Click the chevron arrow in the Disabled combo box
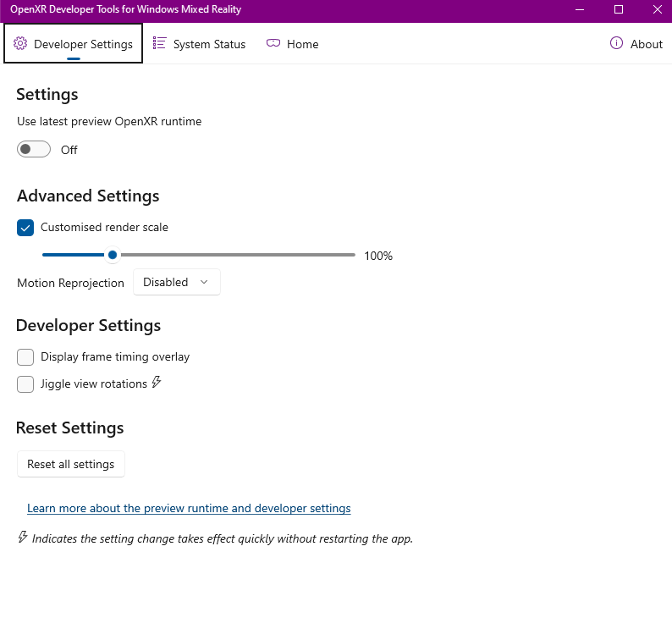Screen dimensions: 672x618 tap(204, 282)
